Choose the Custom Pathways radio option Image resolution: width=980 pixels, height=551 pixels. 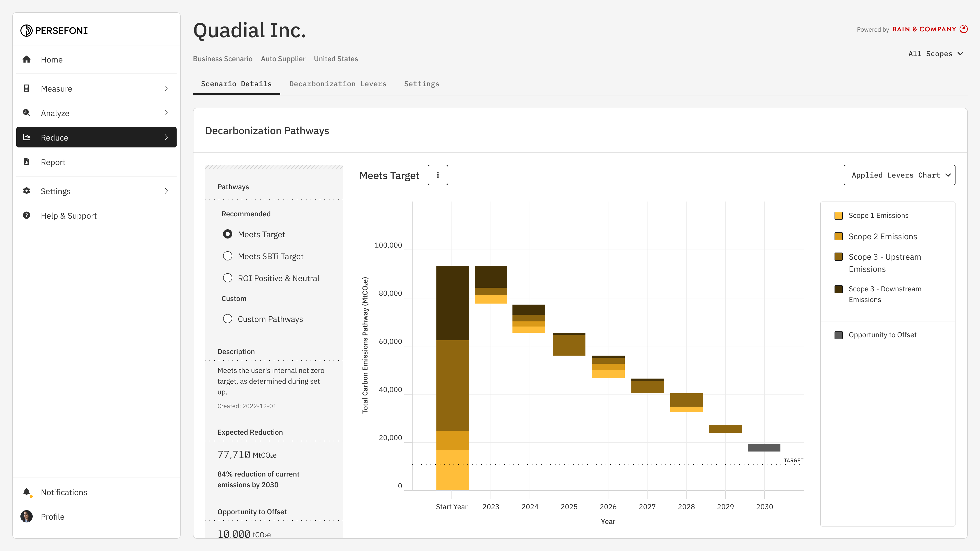(x=227, y=319)
